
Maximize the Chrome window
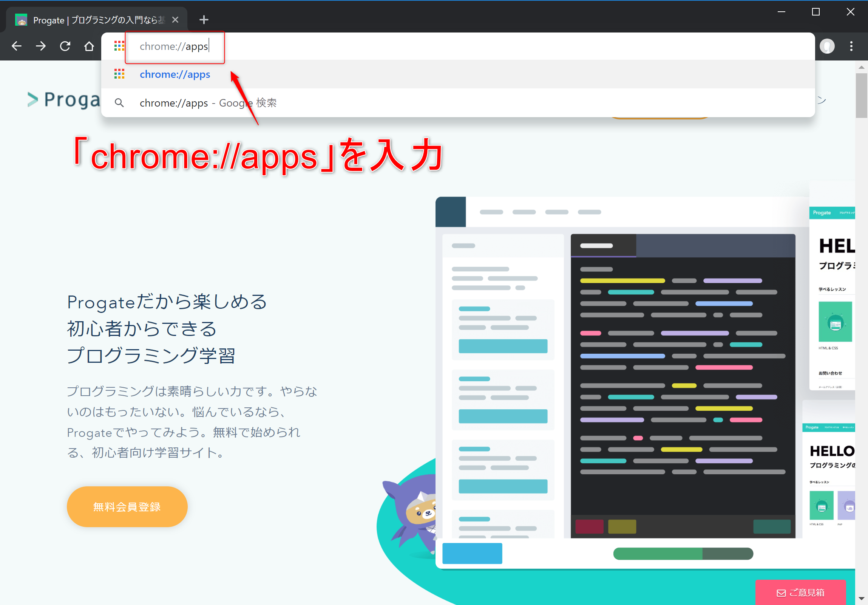coord(815,12)
